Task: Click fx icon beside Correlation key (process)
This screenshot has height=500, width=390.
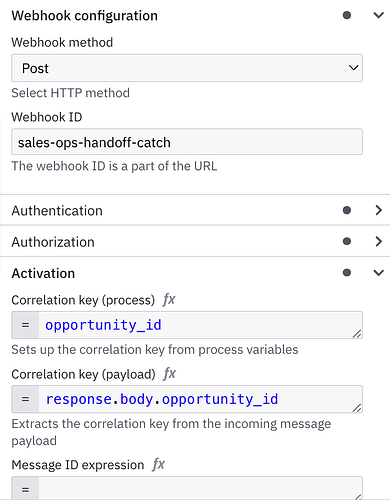Action: click(x=169, y=300)
